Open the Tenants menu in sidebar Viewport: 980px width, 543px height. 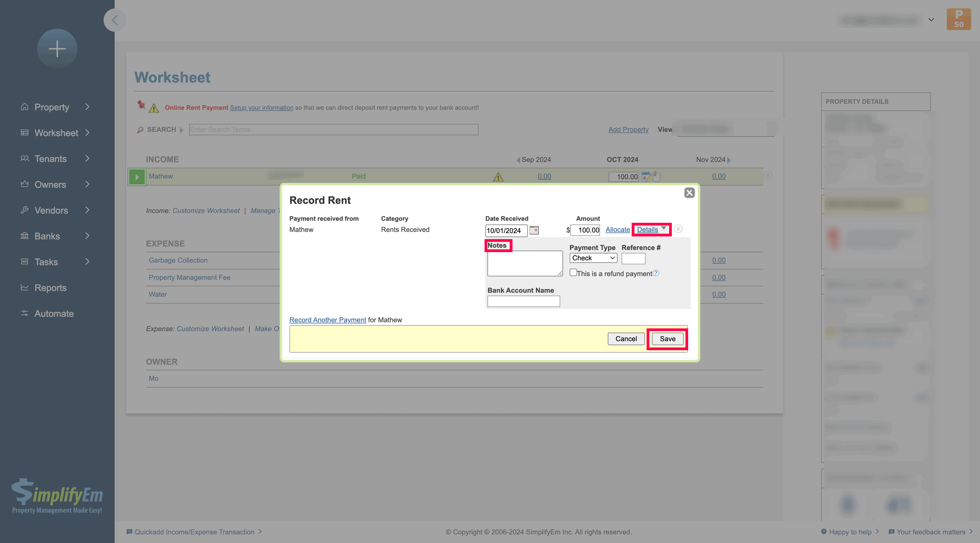(51, 159)
